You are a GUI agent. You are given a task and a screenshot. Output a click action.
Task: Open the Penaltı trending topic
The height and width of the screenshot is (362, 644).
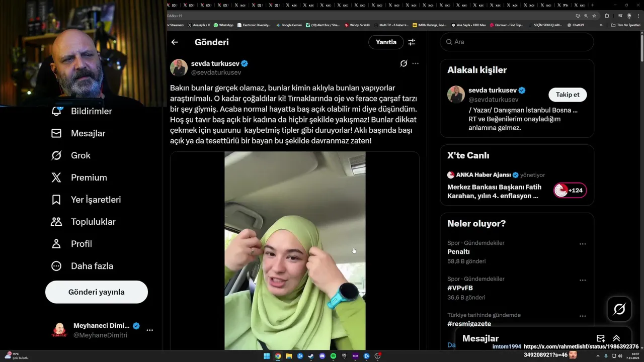tap(458, 252)
